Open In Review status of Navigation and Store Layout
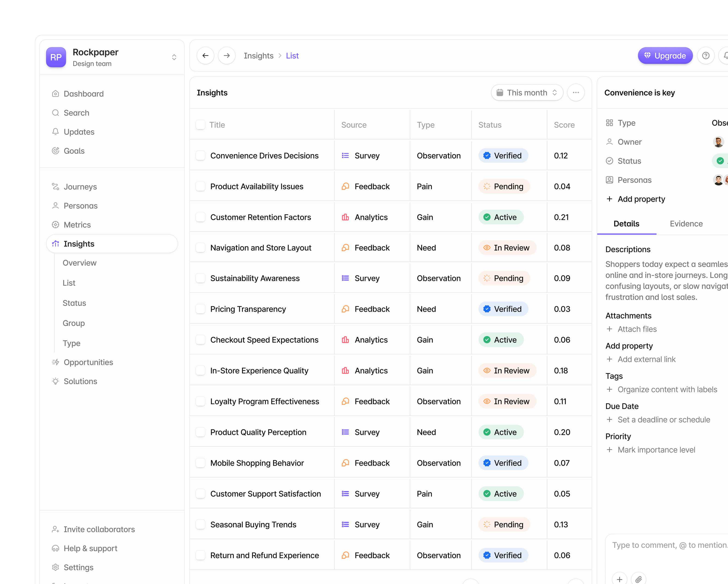 [507, 248]
